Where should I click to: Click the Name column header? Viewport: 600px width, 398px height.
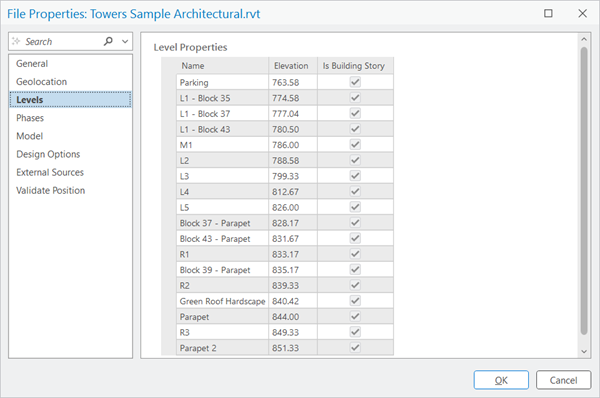[222, 66]
